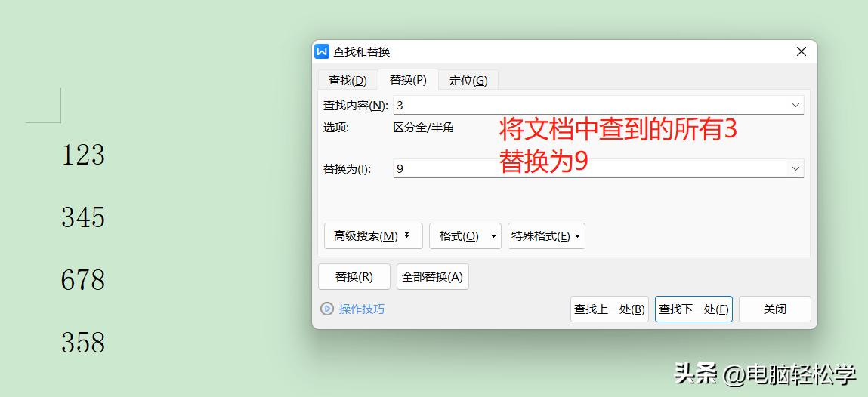Expand the 查找内容 history dropdown arrow

(796, 105)
